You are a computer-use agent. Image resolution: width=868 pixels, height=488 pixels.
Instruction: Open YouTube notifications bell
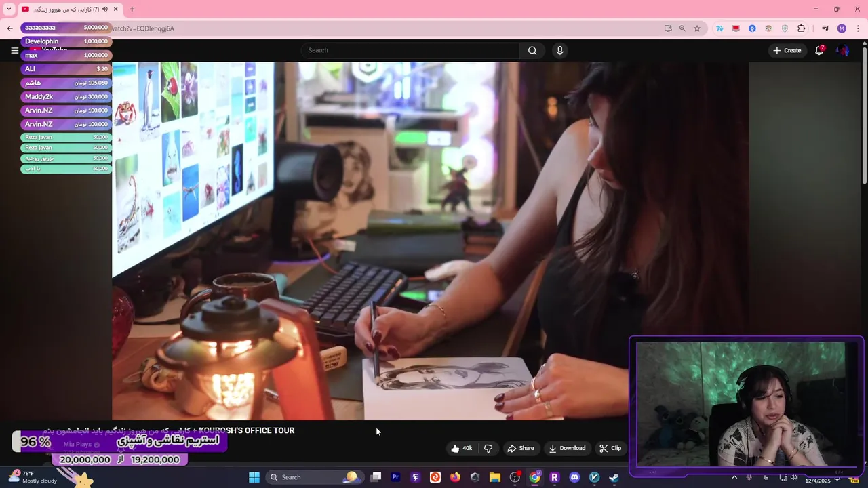click(819, 50)
